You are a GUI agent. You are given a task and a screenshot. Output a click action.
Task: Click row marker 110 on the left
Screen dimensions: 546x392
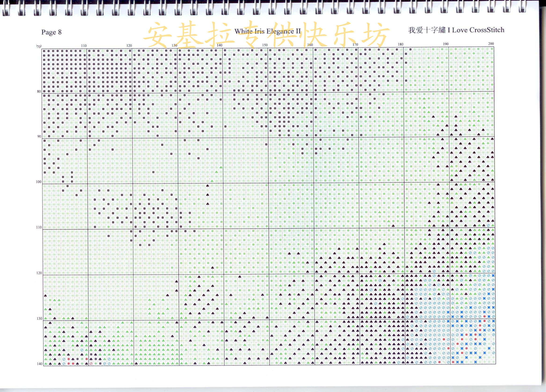39,227
